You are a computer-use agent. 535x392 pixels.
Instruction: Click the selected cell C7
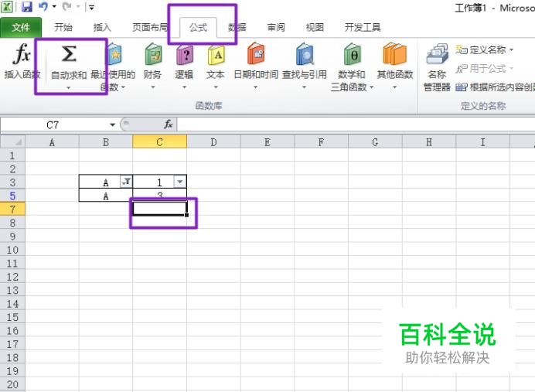point(160,209)
